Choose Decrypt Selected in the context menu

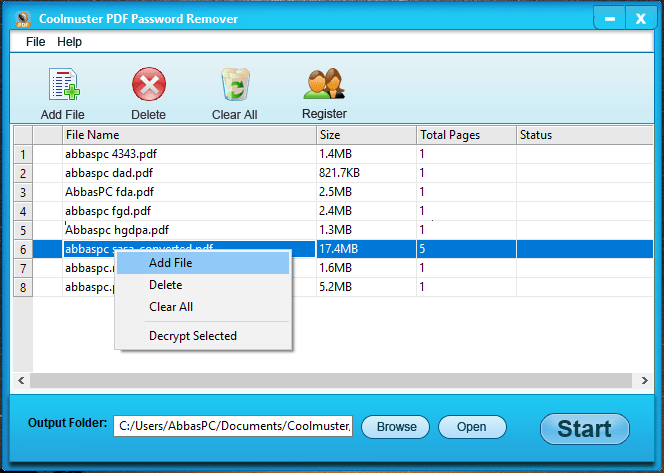[x=203, y=336]
